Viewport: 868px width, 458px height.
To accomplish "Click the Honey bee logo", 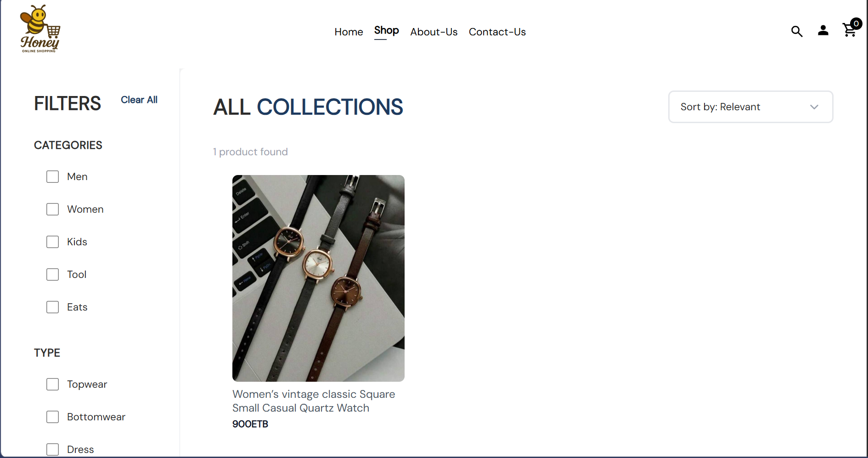I will 40,29.
